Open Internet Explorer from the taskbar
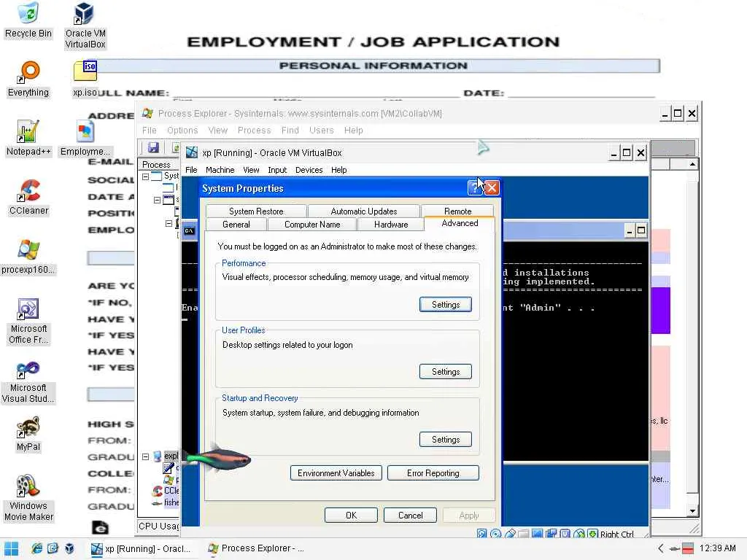Viewport: 747px width, 560px height. (37, 548)
